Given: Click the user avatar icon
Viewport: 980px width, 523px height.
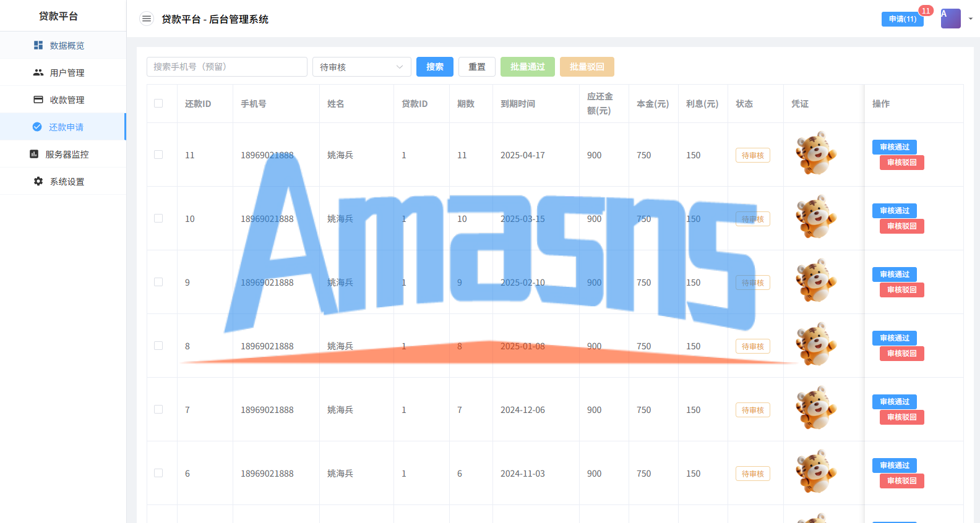Looking at the screenshot, I should point(951,19).
